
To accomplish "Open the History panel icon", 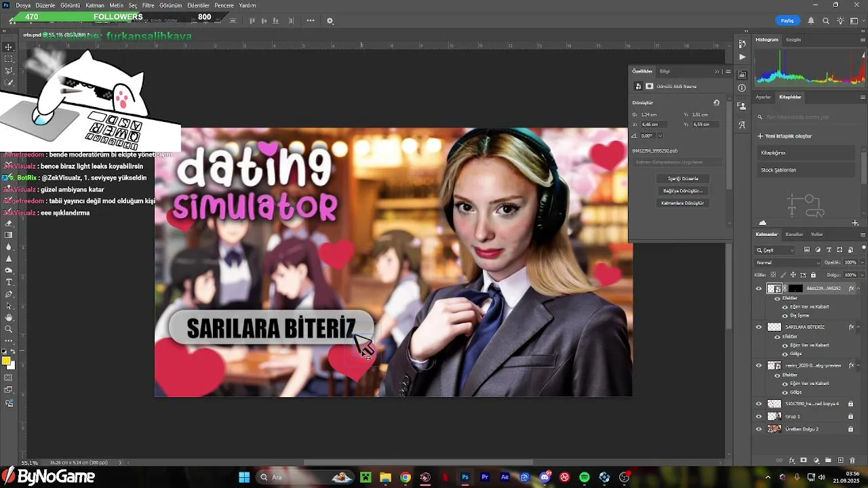I will (742, 44).
